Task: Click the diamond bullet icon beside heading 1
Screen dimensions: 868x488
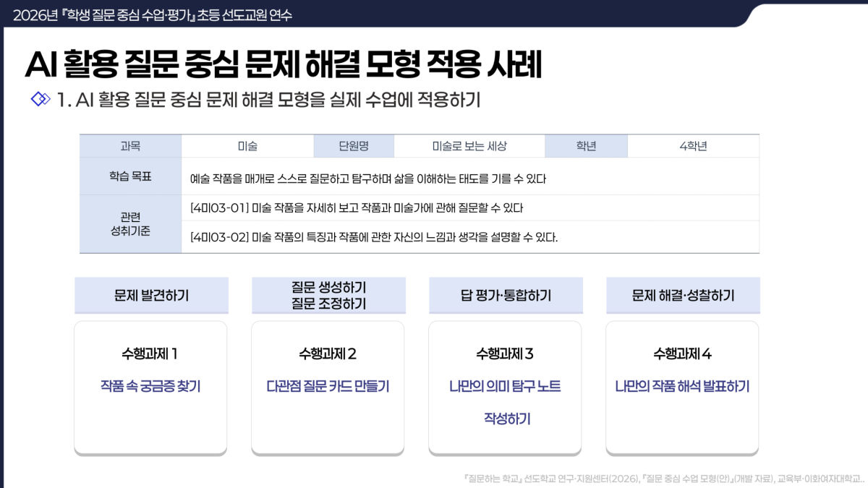Action: (x=41, y=100)
